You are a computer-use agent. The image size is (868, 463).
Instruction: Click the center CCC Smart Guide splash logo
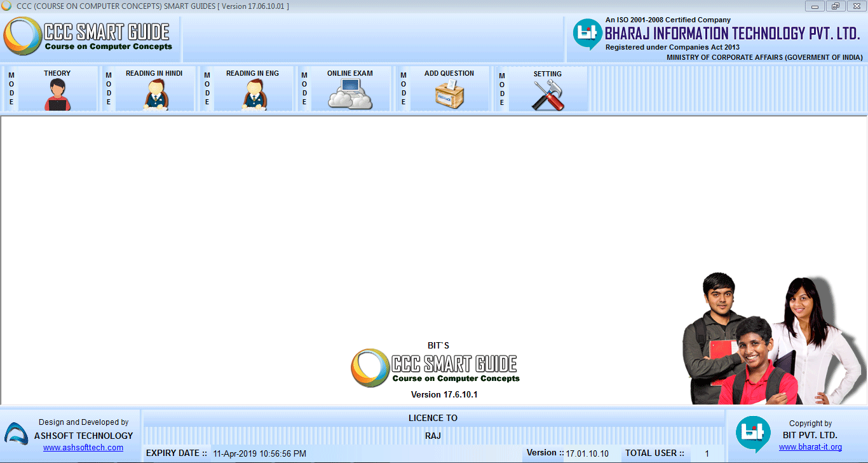435,368
